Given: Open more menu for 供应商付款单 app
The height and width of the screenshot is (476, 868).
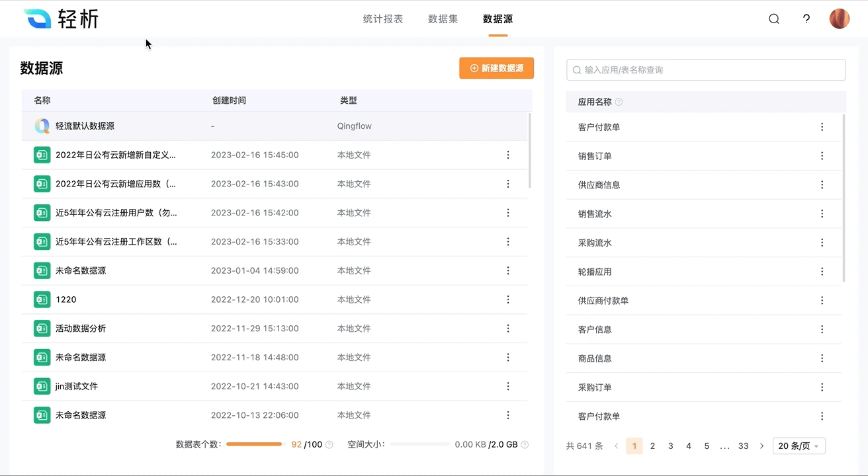Looking at the screenshot, I should 822,301.
